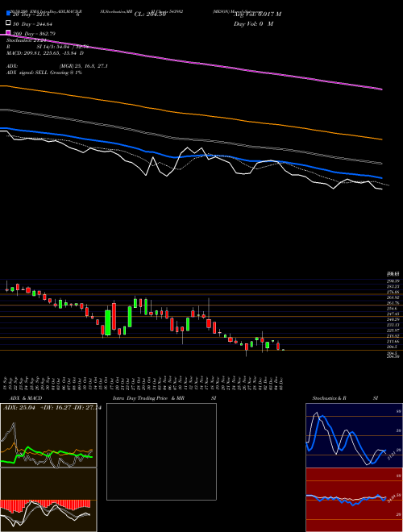Select the '200 Day = 362.79' legend text
The height and width of the screenshot is (532, 403).
(x=34, y=34)
